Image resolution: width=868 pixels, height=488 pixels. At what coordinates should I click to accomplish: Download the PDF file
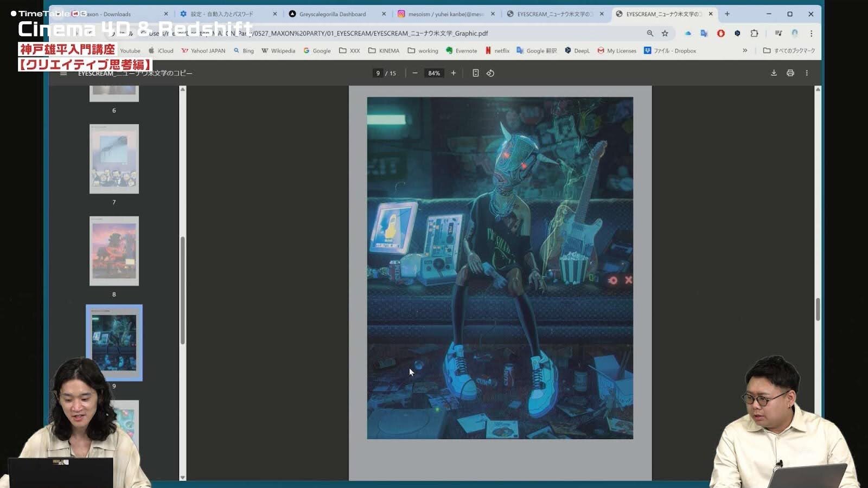point(774,73)
